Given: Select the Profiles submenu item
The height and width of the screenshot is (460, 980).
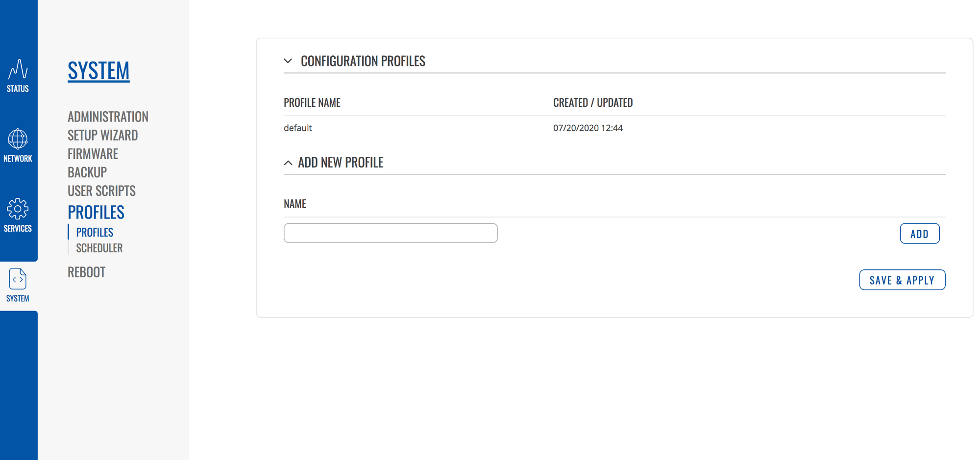Looking at the screenshot, I should coord(95,232).
